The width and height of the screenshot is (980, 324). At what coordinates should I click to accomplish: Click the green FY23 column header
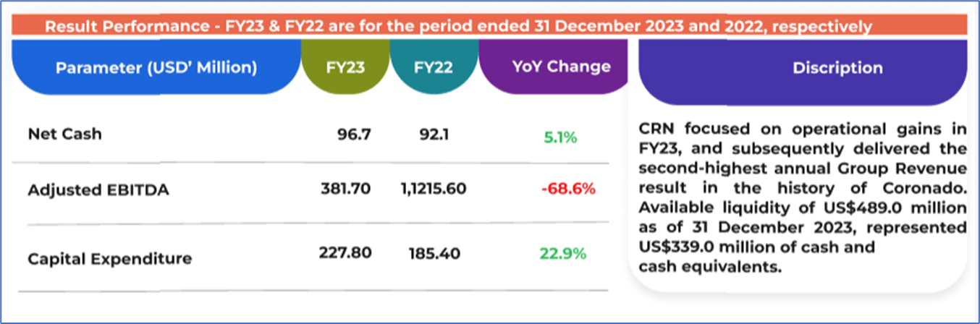click(345, 68)
